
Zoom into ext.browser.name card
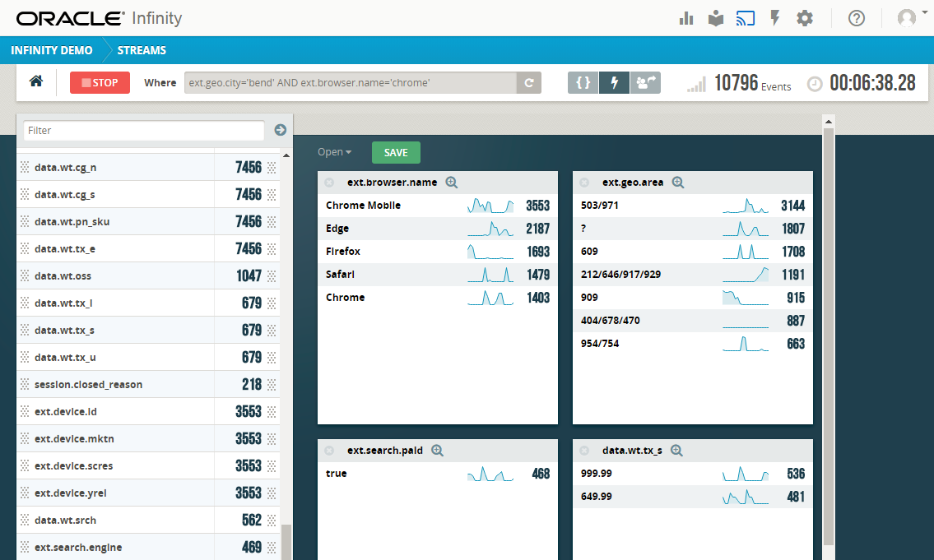pos(452,183)
